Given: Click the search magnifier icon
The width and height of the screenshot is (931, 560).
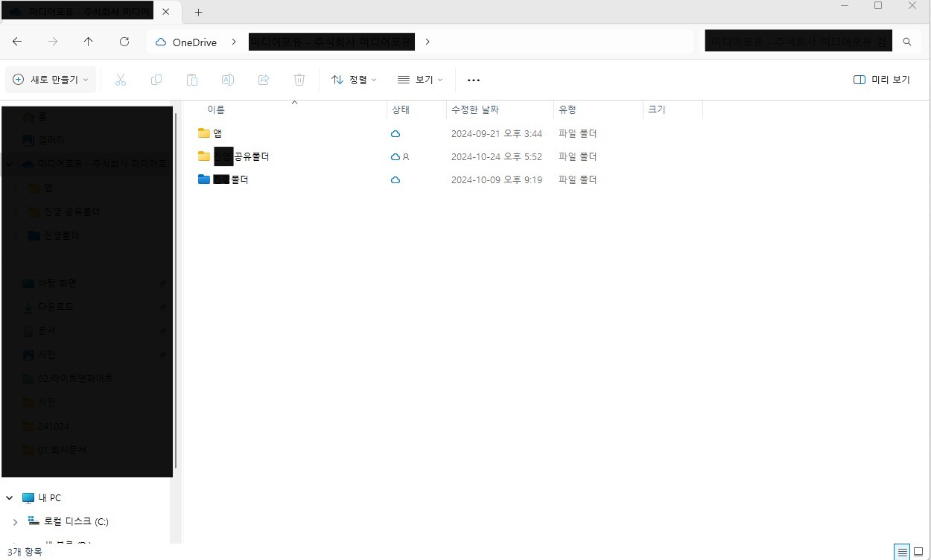Looking at the screenshot, I should (907, 42).
